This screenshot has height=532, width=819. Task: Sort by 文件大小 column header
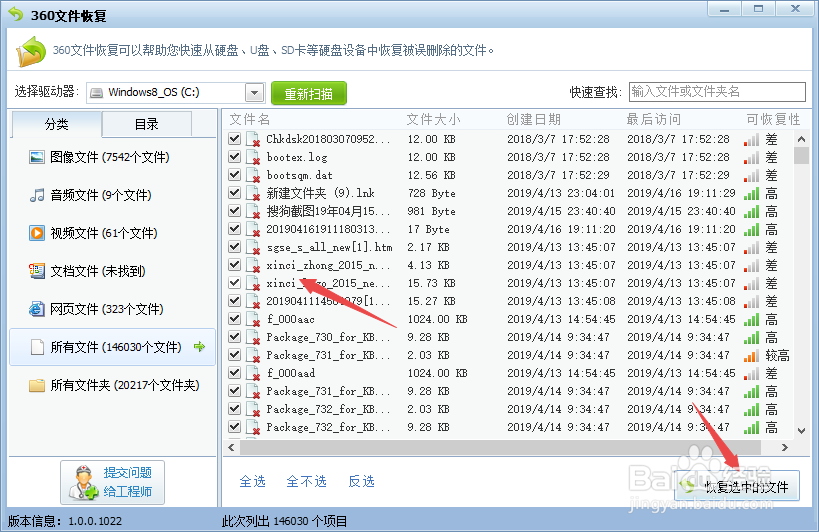click(x=433, y=120)
